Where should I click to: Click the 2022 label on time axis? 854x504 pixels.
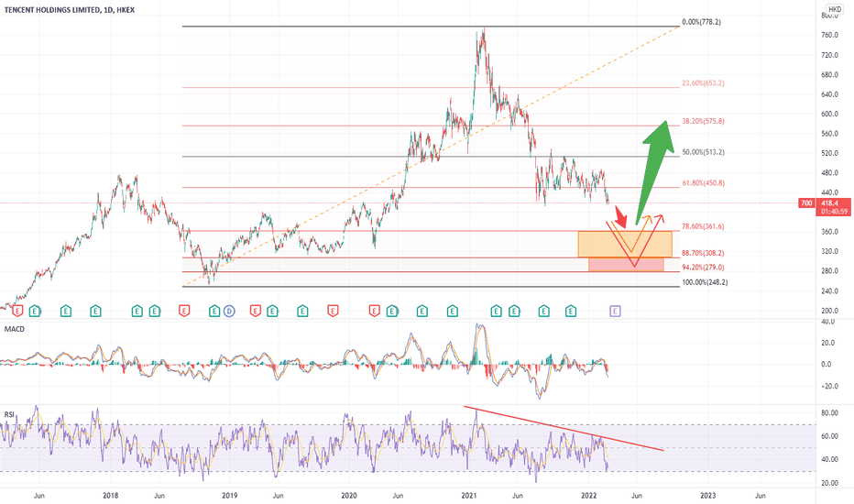tap(589, 496)
